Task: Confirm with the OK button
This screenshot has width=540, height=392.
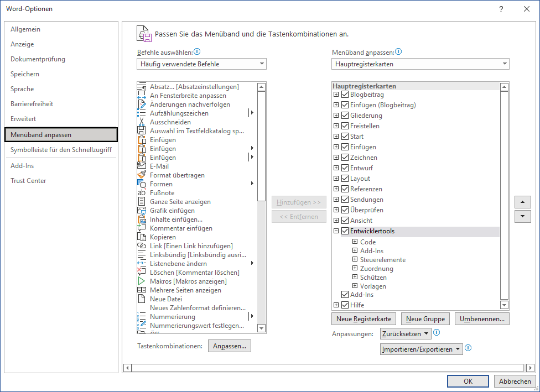Action: tap(468, 381)
